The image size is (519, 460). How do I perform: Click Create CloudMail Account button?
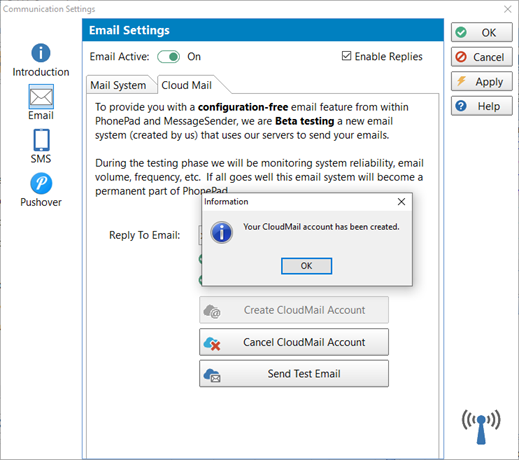[x=294, y=310]
